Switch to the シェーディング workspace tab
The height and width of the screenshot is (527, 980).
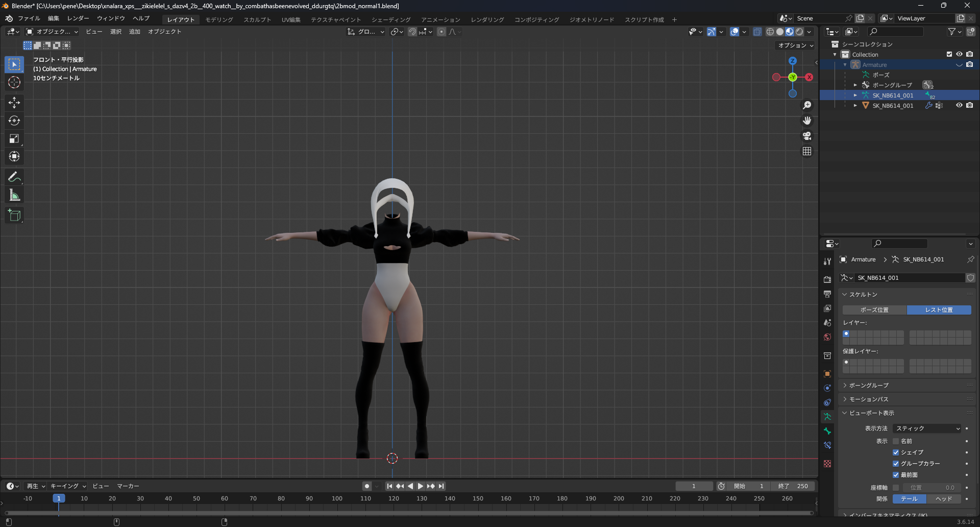[391, 19]
